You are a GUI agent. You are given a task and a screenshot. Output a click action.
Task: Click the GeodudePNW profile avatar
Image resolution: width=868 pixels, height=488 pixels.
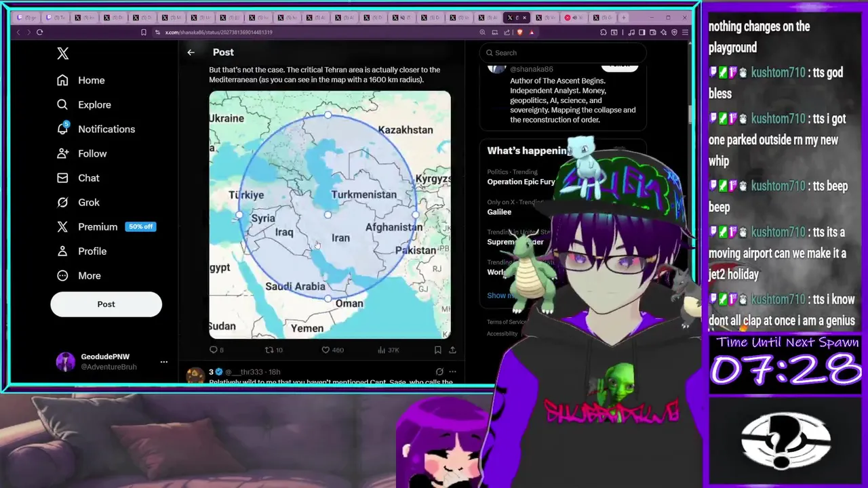65,361
